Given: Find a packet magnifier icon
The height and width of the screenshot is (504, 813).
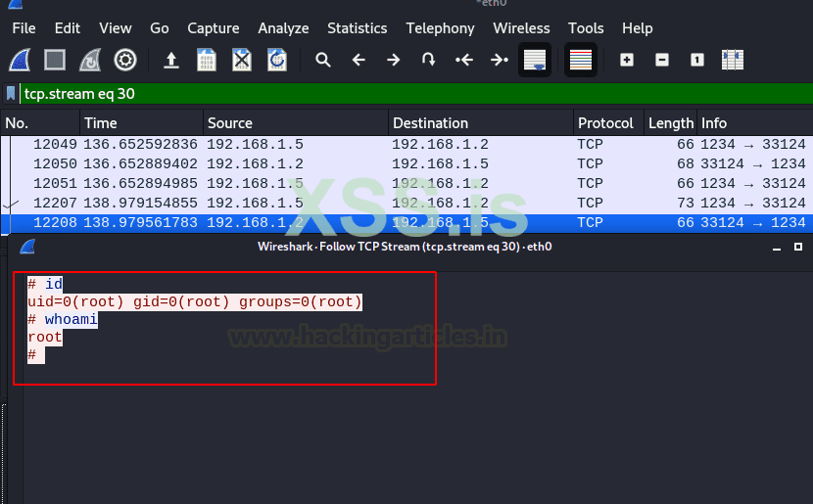Looking at the screenshot, I should coord(323,60).
